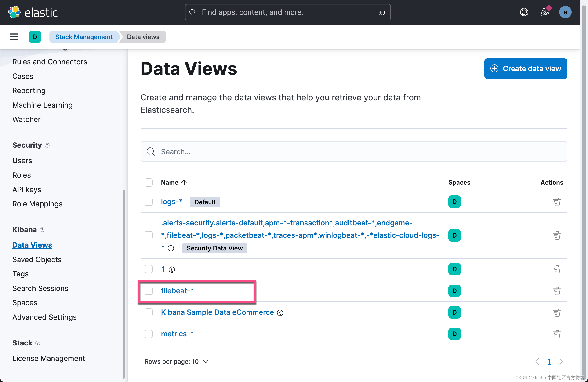Viewport: 588px width, 382px height.
Task: Open Saved Objects in sidebar
Action: 37,259
